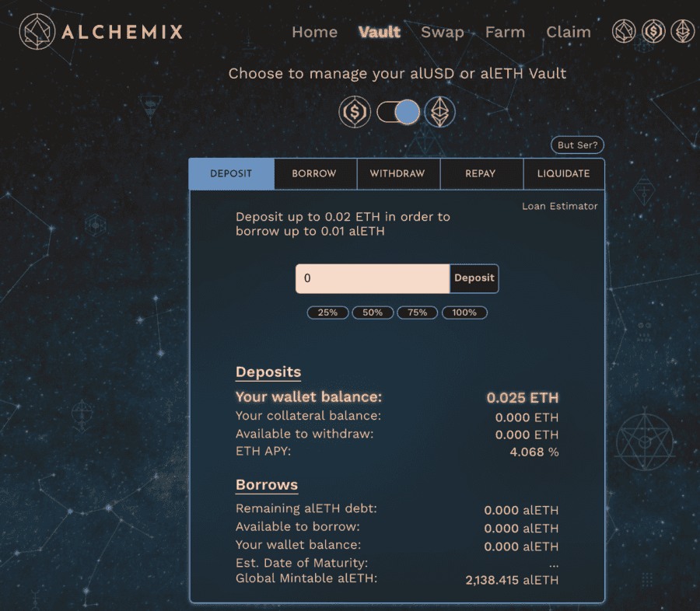The width and height of the screenshot is (700, 611).
Task: Set deposit amount to 50%
Action: (373, 312)
